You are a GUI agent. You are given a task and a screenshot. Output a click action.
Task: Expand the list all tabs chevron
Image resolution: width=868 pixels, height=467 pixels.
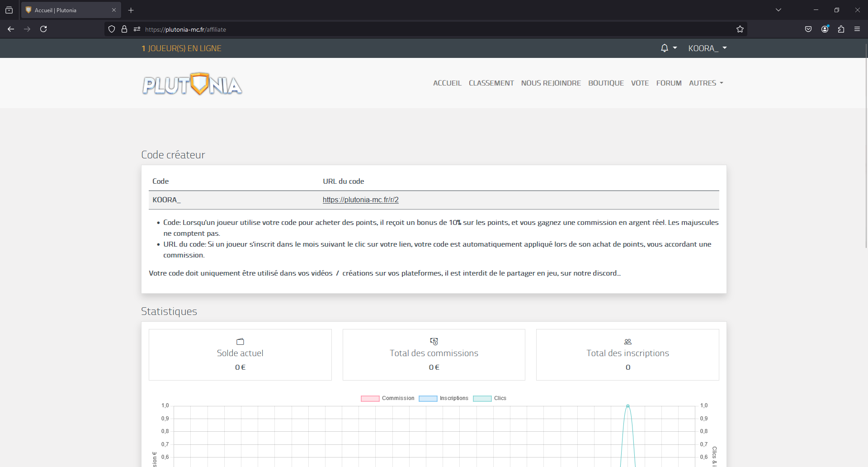(778, 10)
